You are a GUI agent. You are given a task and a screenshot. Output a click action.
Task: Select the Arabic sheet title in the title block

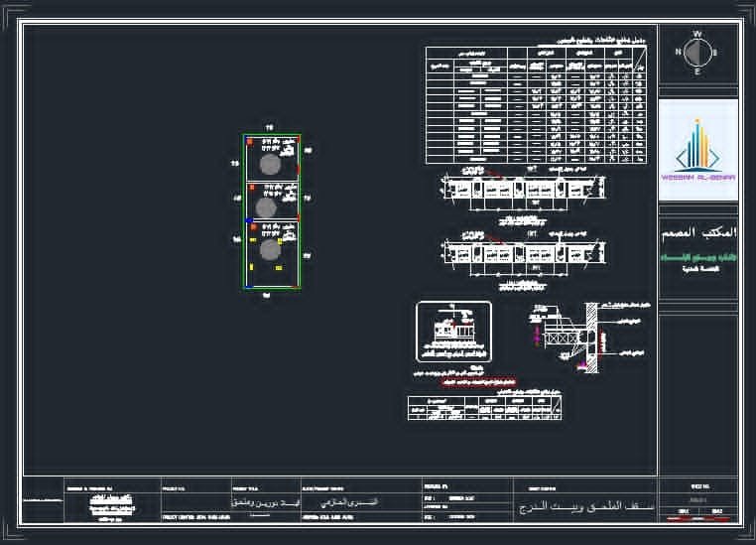pos(586,507)
